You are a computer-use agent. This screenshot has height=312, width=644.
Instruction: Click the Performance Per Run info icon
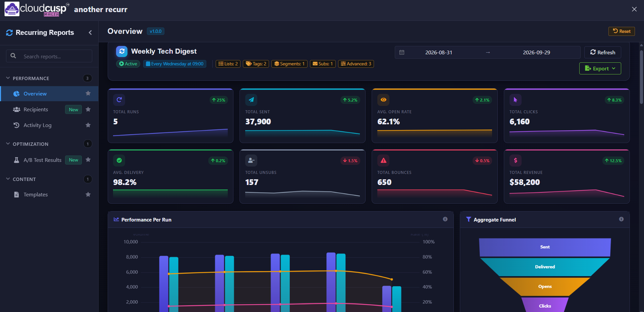pyautogui.click(x=445, y=219)
